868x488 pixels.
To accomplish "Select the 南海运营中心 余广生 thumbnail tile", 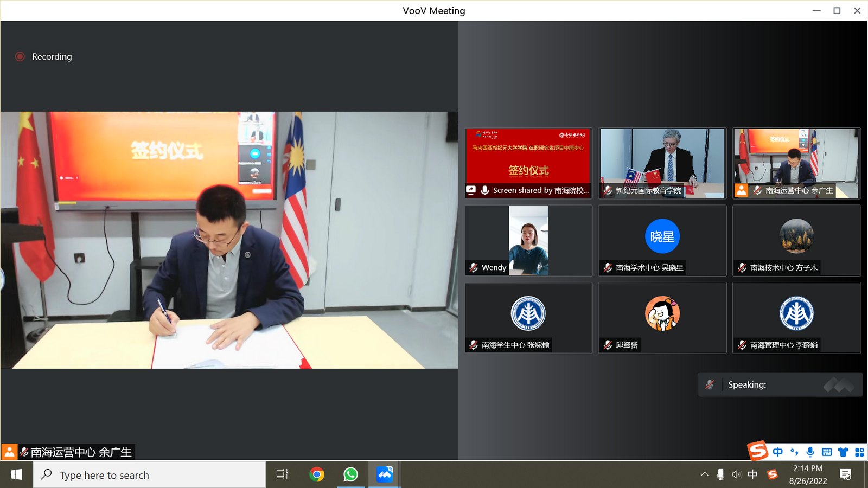I will click(x=796, y=163).
